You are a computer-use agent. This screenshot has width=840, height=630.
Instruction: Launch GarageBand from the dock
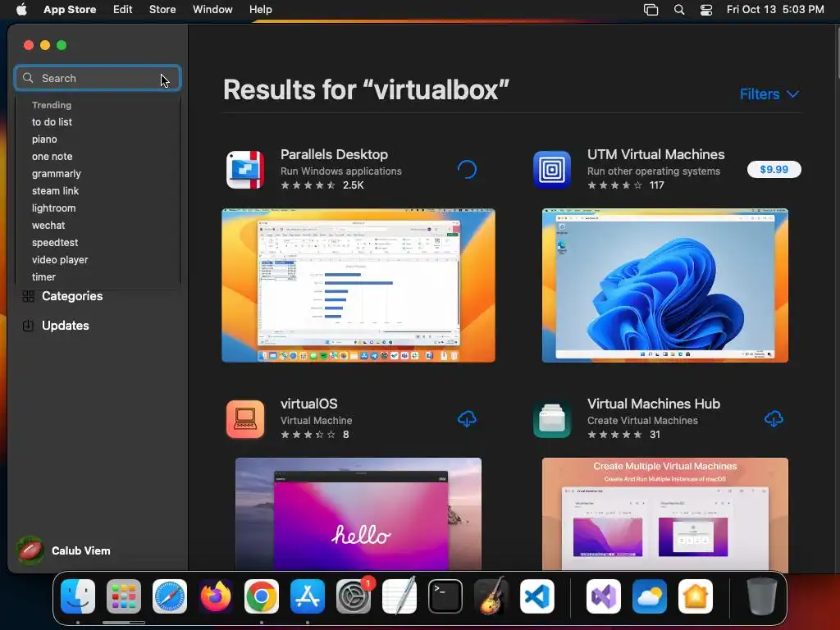point(491,596)
